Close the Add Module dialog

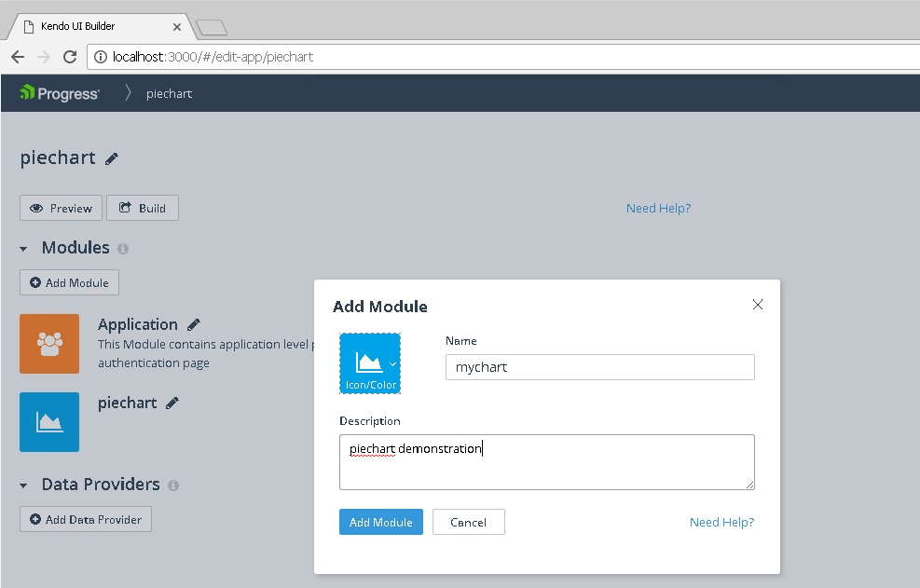[x=758, y=305]
